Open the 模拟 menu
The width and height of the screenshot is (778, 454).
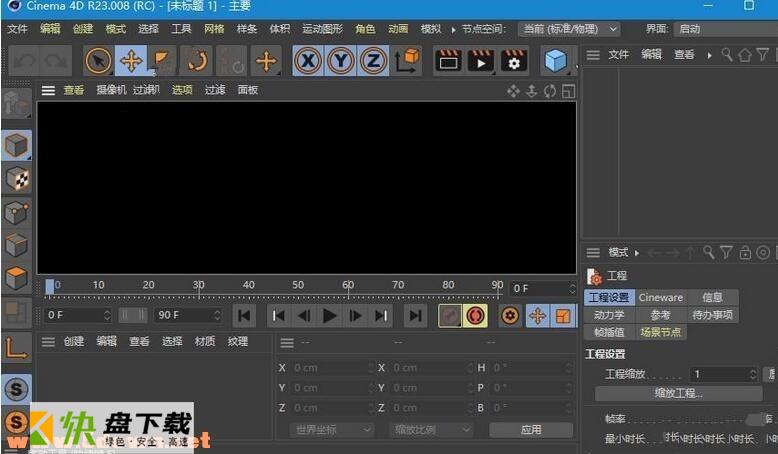pyautogui.click(x=431, y=29)
